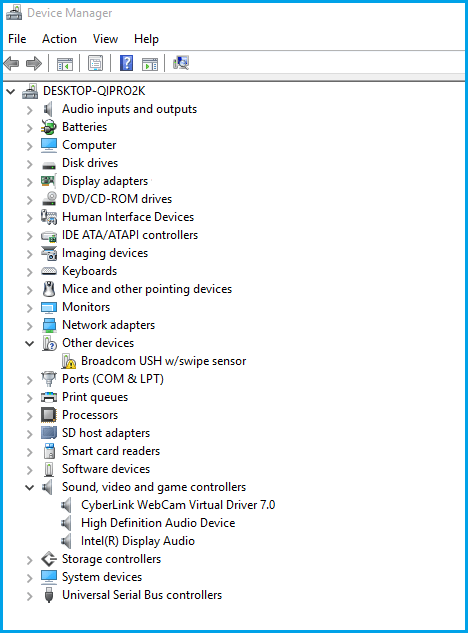Viewport: 468px width, 633px height.
Task: Select Universal Serial Bus controllers label
Action: click(x=142, y=595)
